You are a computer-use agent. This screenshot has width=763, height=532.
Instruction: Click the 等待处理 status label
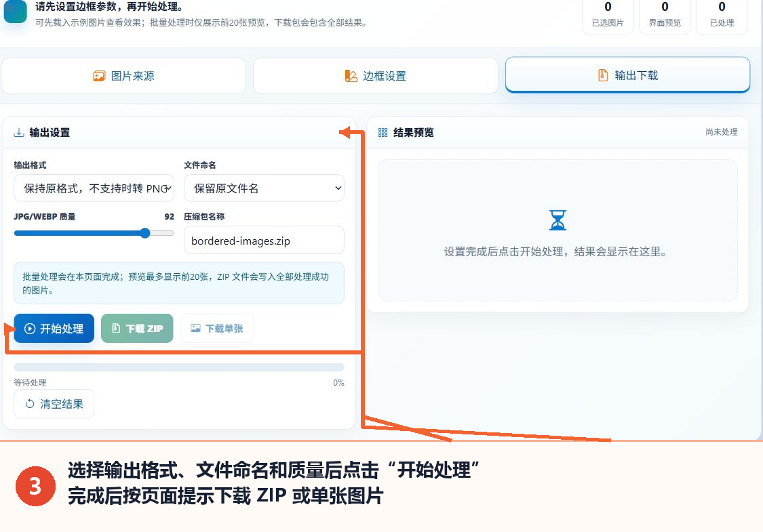(30, 383)
